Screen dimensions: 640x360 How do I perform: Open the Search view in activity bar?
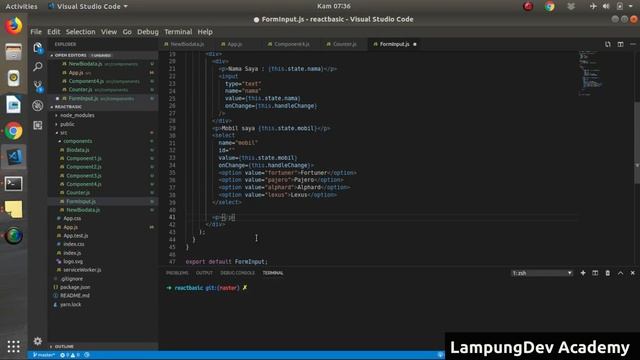tap(38, 67)
